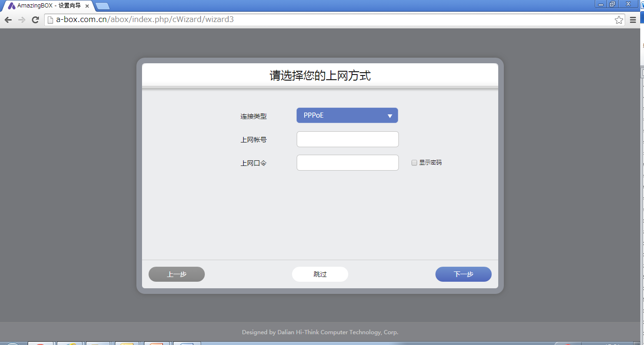Click the browser Forward arrow
The width and height of the screenshot is (644, 345).
(22, 20)
